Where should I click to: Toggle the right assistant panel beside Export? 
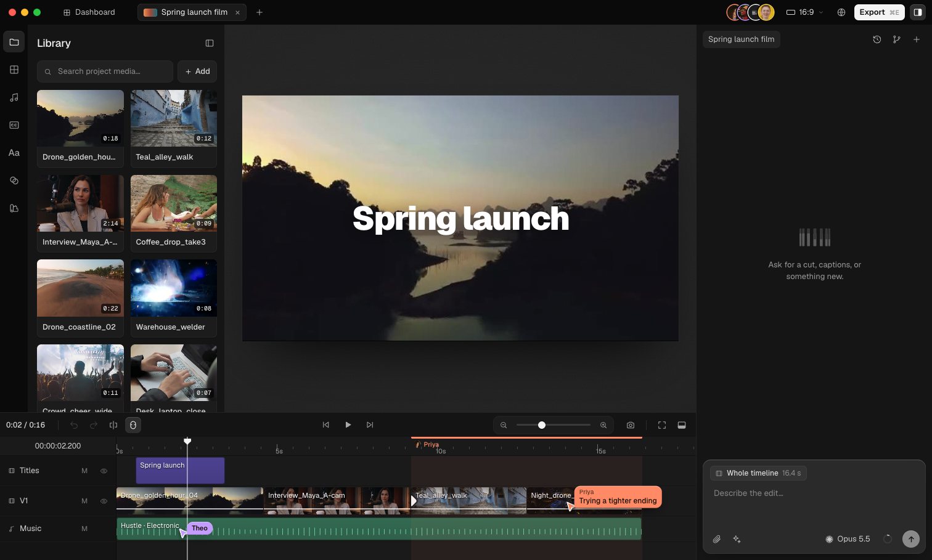tap(918, 12)
